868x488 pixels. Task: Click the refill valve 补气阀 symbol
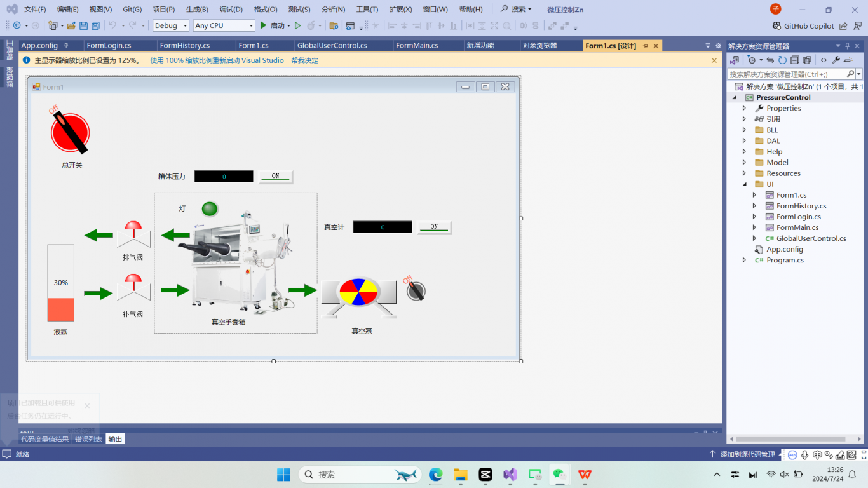coord(133,287)
